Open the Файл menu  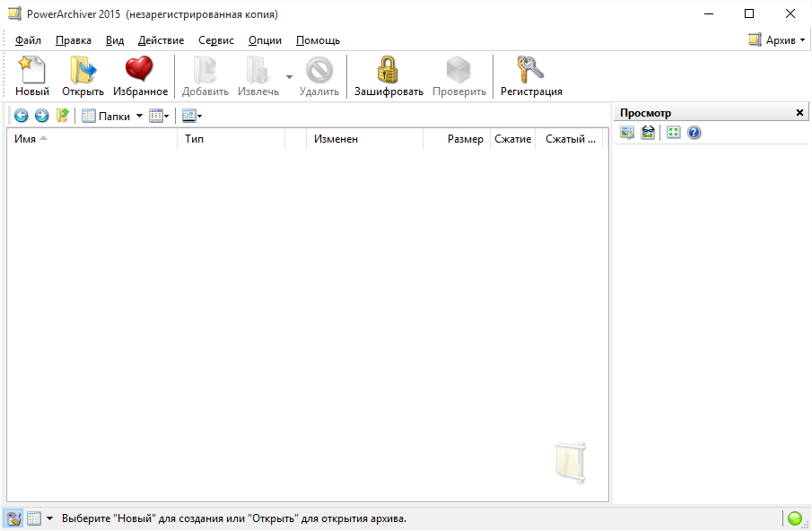point(28,40)
